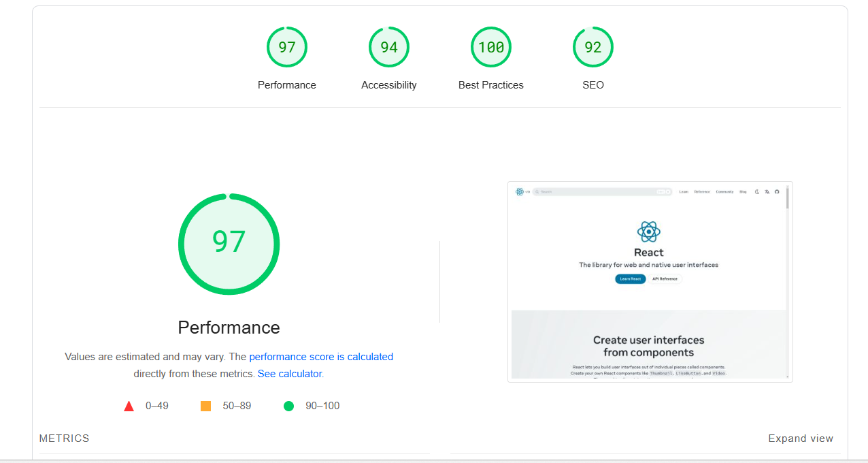Click the React page screenshot thumbnail
The width and height of the screenshot is (868, 463).
650,281
